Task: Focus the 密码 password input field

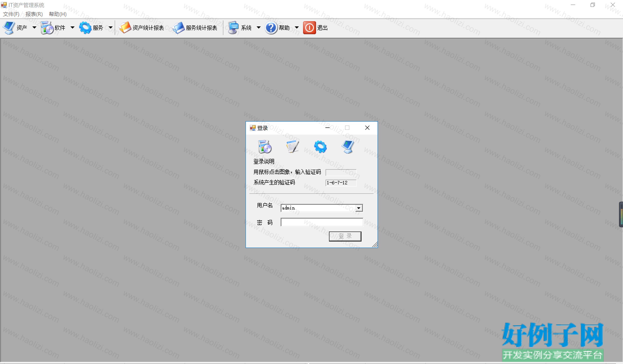Action: tap(322, 222)
